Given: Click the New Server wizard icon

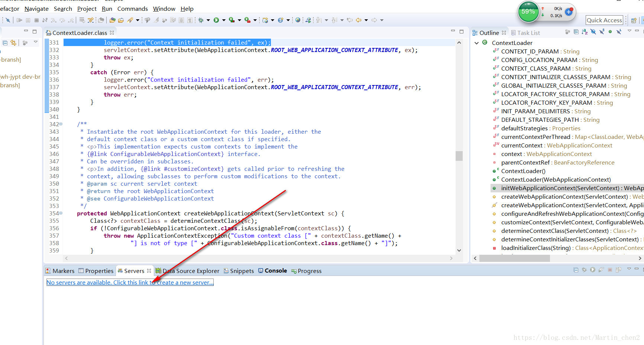Looking at the screenshot, I should pyautogui.click(x=265, y=20).
